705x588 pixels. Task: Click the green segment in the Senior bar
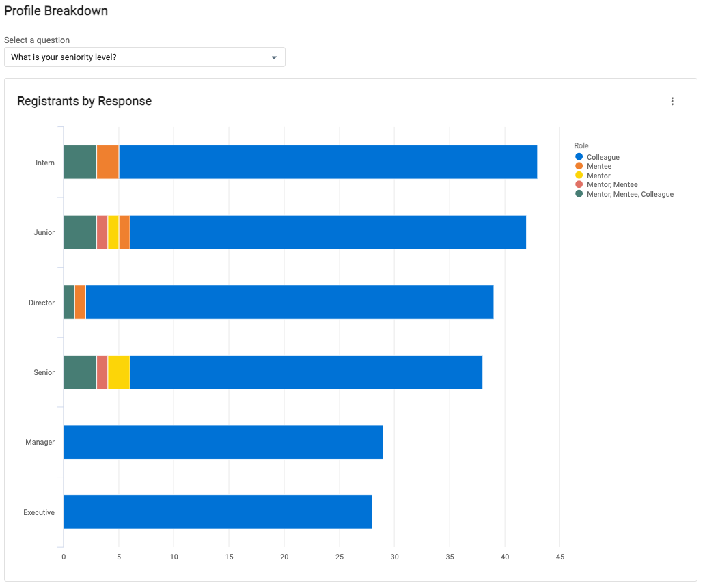[x=80, y=372]
